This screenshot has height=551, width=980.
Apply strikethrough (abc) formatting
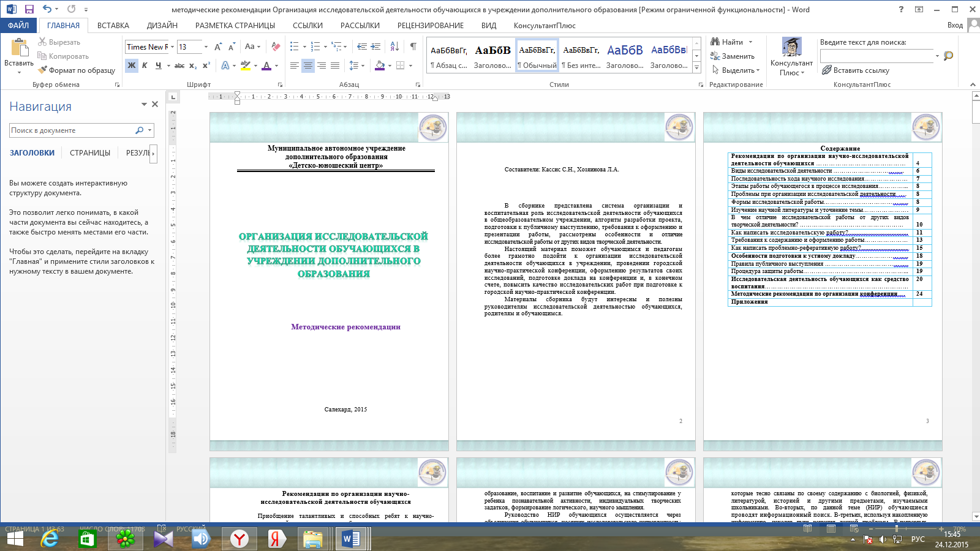[x=179, y=66]
